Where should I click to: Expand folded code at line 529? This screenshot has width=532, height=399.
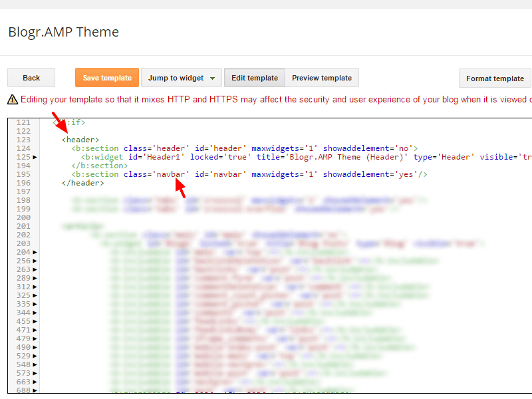pyautogui.click(x=35, y=356)
